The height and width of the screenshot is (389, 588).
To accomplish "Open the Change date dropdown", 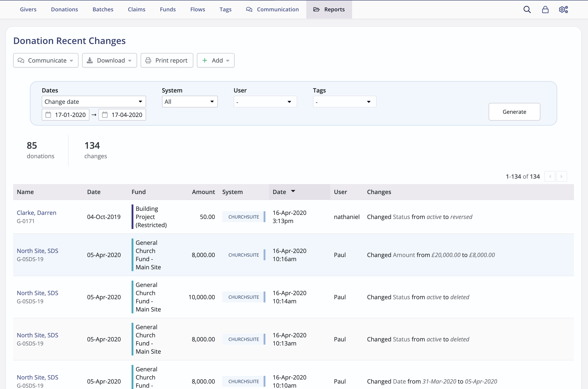I will (93, 102).
